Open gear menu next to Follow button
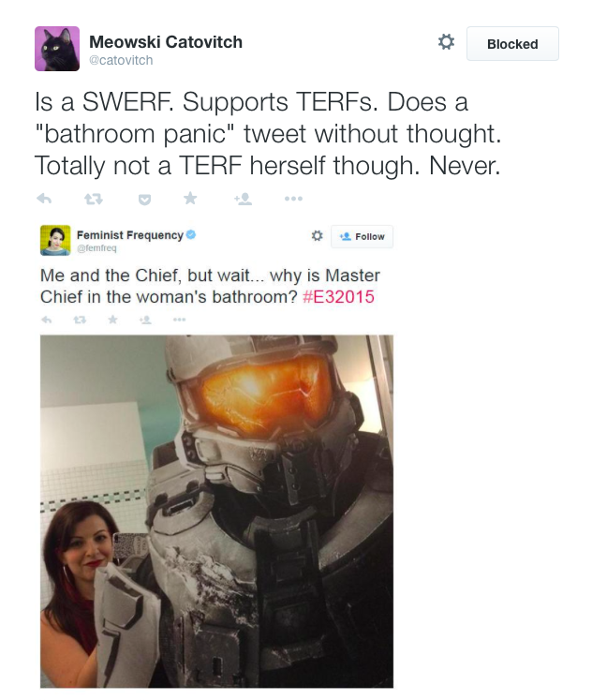 317,236
